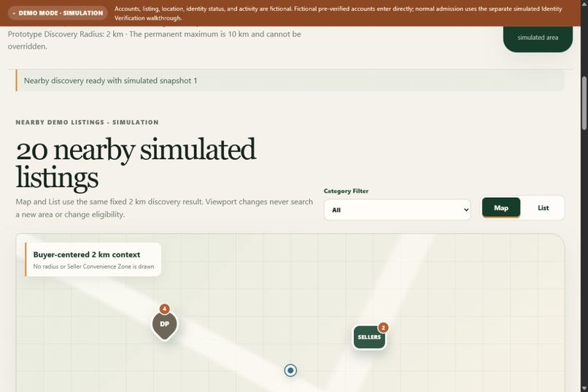Click the Buyer-centered 2 km context card
Screen dimensions: 588x392
point(93,260)
